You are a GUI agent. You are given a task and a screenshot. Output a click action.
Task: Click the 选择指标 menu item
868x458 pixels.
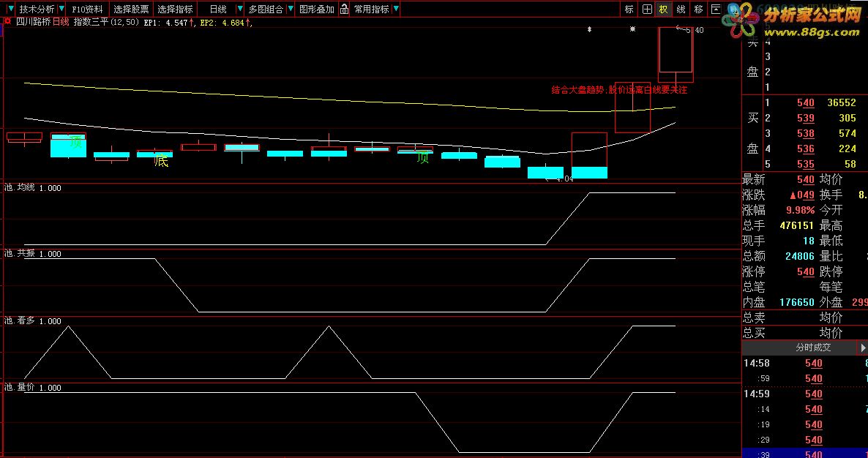pos(175,9)
